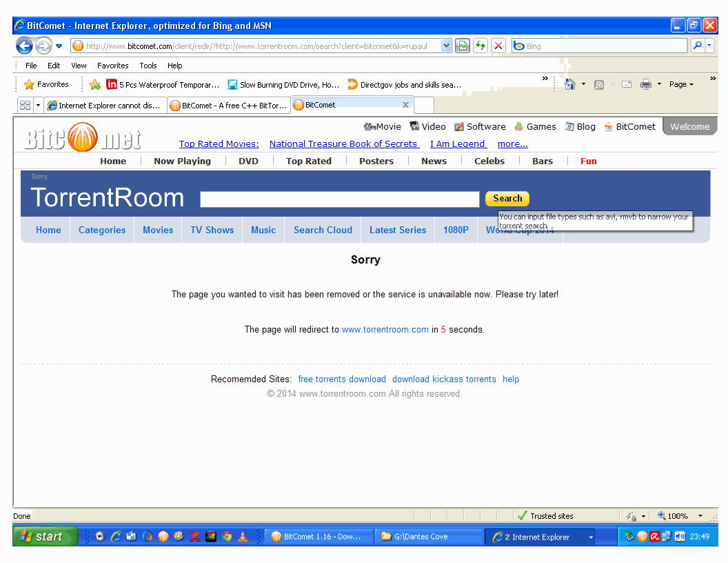Open the Tools menu
728x563 pixels.
tap(148, 65)
